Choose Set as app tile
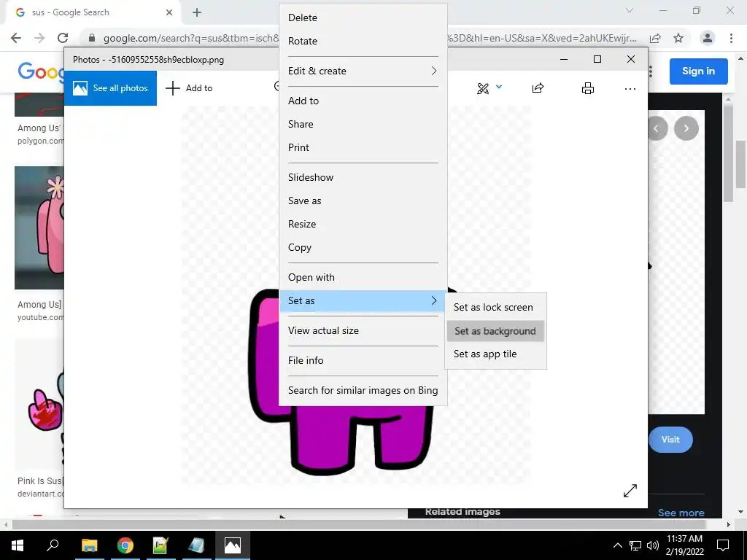The width and height of the screenshot is (747, 560). coord(495,354)
